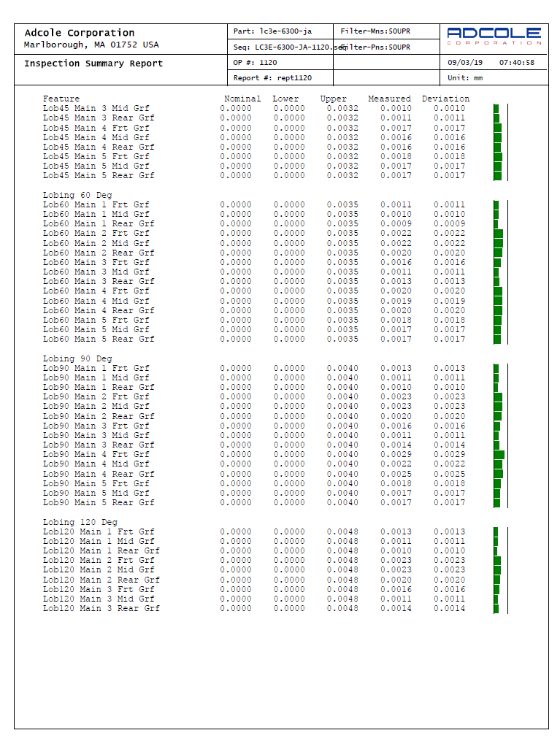Click the Filter-Mns:50UPR field
This screenshot has height=741, width=560.
(x=370, y=31)
